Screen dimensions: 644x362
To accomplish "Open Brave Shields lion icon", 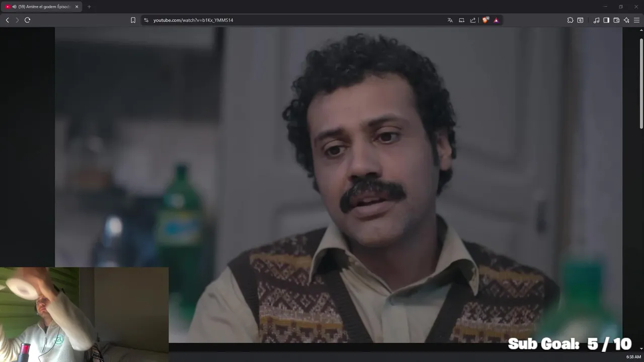I will click(x=486, y=20).
